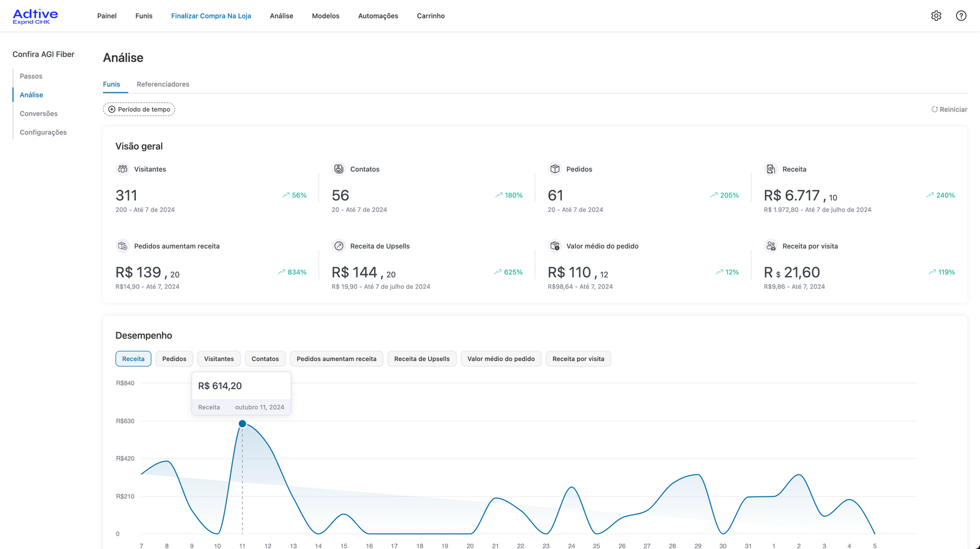Select the Receita chart filter
Viewport: 980px width, 549px height.
pyautogui.click(x=133, y=359)
